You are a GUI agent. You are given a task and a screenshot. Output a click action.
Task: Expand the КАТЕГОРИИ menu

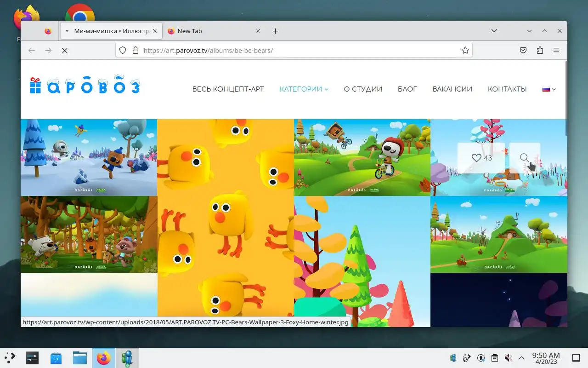coord(304,89)
